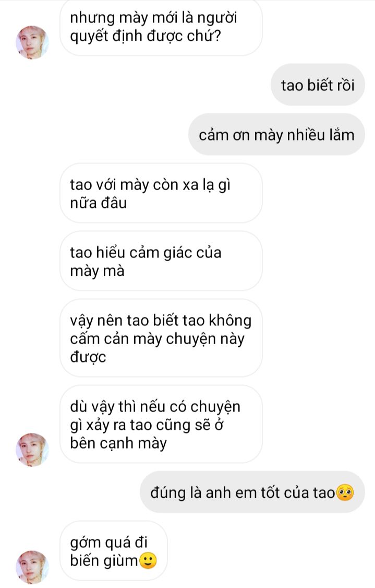Image resolution: width=375 pixels, height=588 pixels.
Task: Tap the words 'nữa đâu' in received message
Action: (x=98, y=203)
